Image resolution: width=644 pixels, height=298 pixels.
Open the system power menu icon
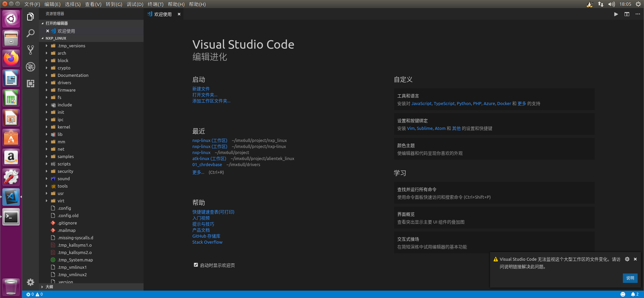638,4
